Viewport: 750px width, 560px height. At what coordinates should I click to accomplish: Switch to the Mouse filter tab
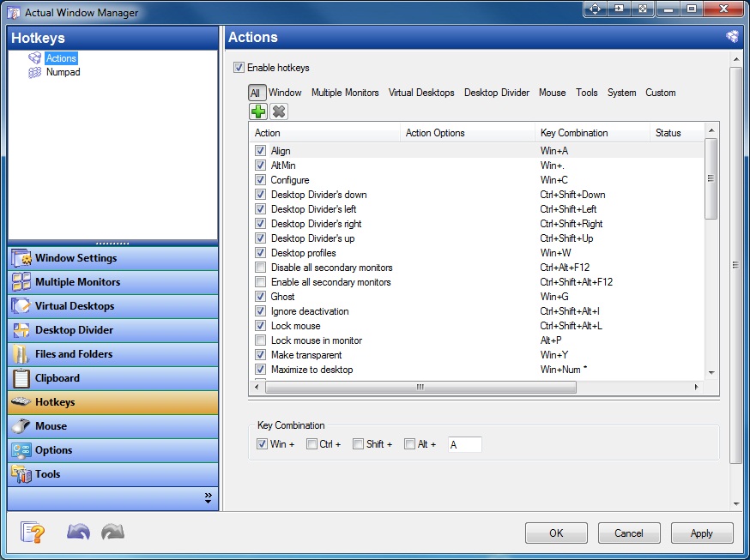[552, 93]
